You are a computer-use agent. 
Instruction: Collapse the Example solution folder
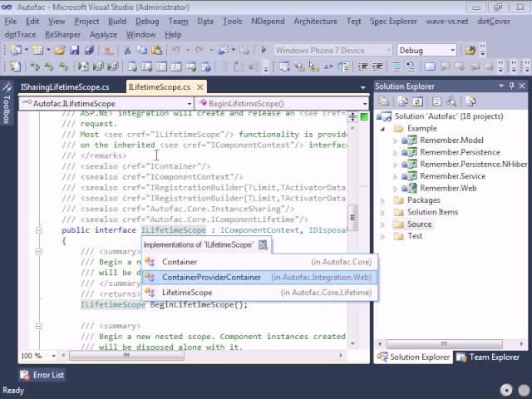point(383,129)
